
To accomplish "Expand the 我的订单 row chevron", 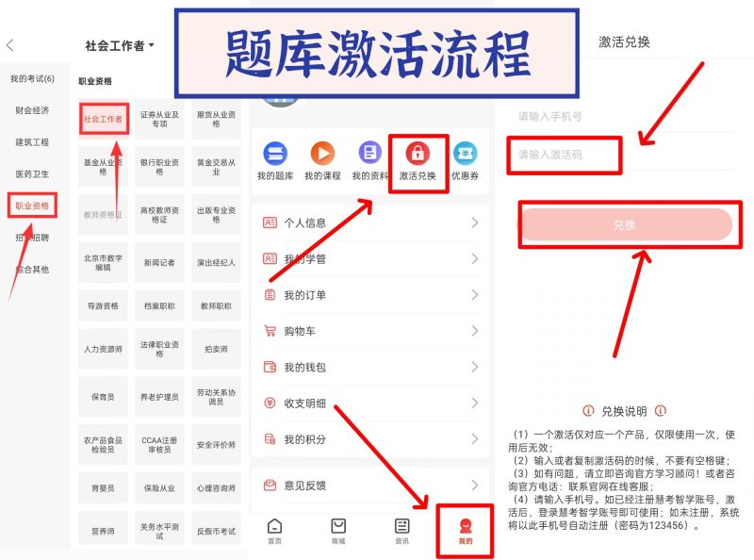I will click(476, 294).
